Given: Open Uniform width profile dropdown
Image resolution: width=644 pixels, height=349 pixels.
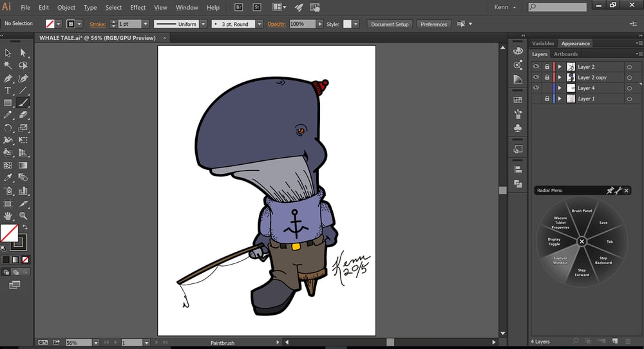Looking at the screenshot, I should tap(204, 24).
